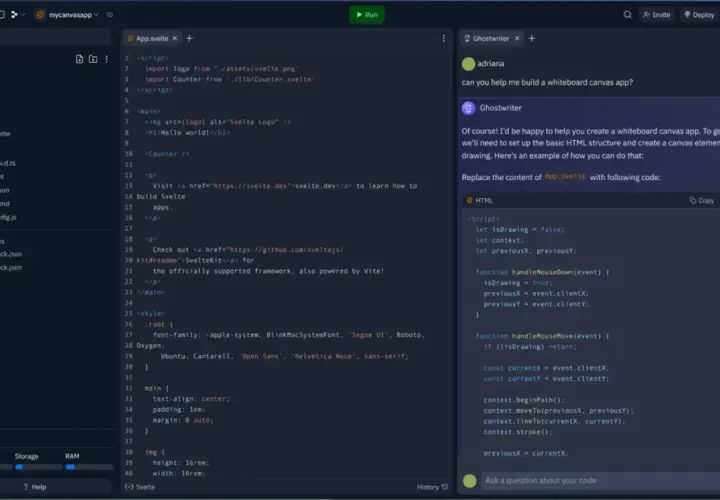This screenshot has width=720, height=500.
Task: Click 'padding: 1em;' in the editor
Action: click(x=179, y=410)
